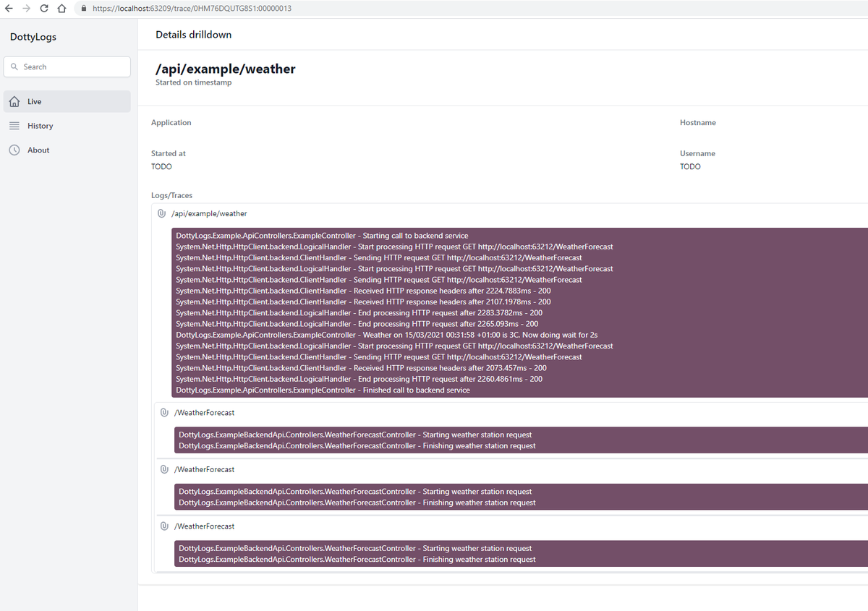Select the third /WeatherForecast trace label

point(205,526)
